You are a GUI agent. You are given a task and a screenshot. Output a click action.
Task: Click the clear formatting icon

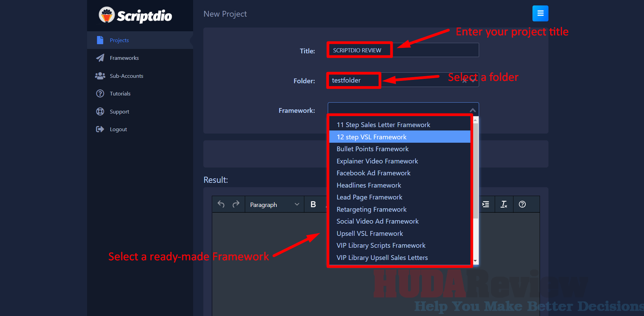pos(504,204)
